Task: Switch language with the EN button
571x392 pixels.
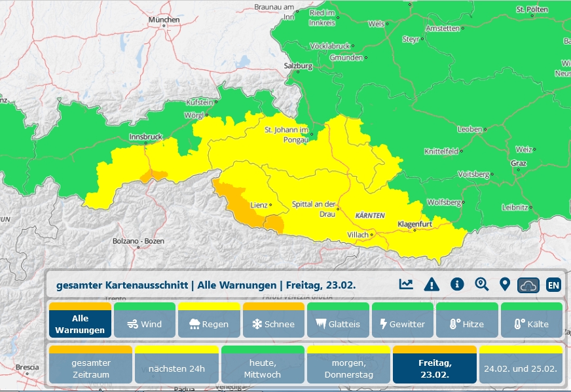Action: 553,283
